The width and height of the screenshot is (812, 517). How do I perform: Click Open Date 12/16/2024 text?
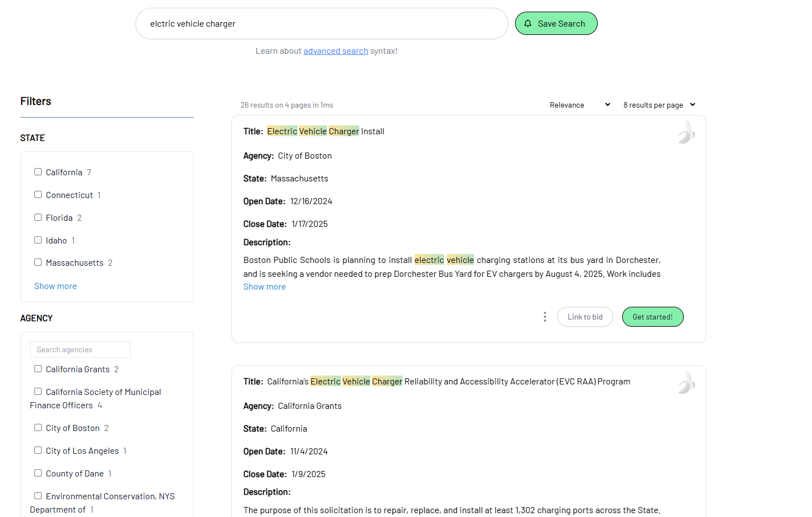pyautogui.click(x=288, y=201)
